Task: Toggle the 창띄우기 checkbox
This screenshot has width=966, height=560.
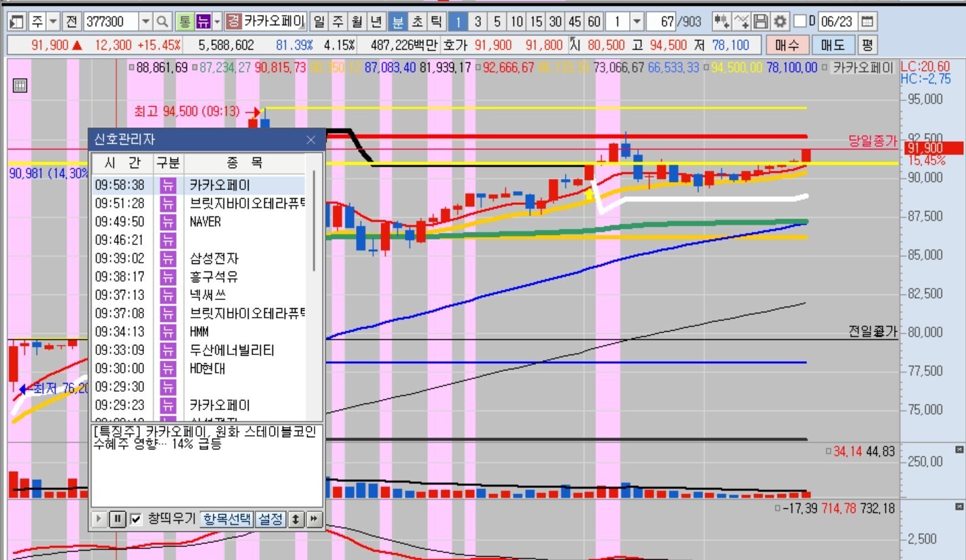Action: coord(136,519)
